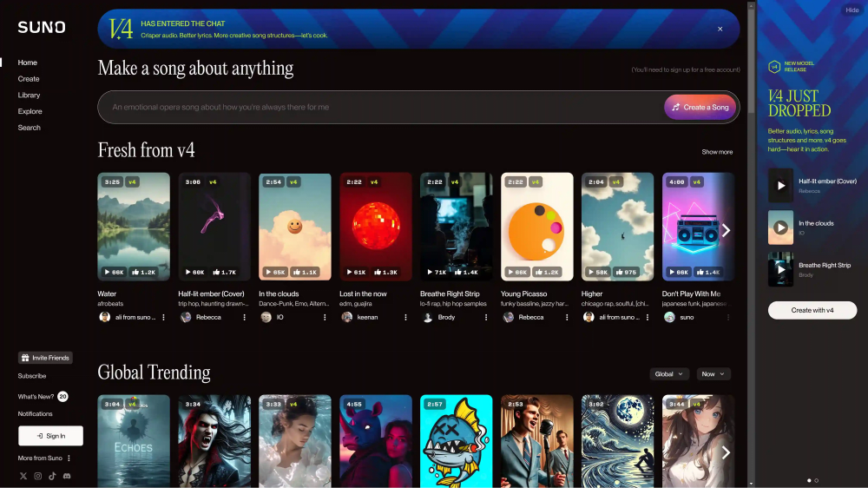This screenshot has width=868, height=488.
Task: Open What's New? with 20 badge
Action: (x=43, y=397)
